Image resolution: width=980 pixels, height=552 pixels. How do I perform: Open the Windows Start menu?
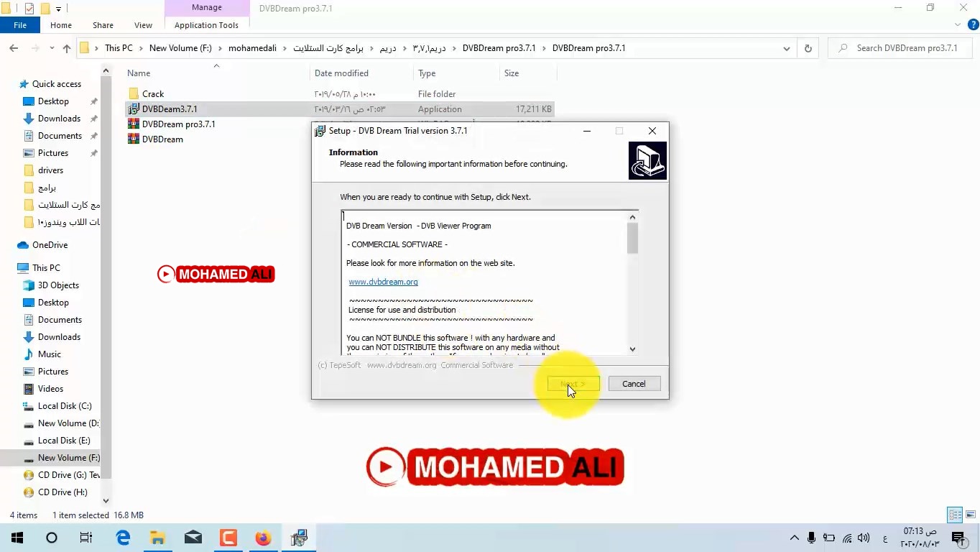17,538
